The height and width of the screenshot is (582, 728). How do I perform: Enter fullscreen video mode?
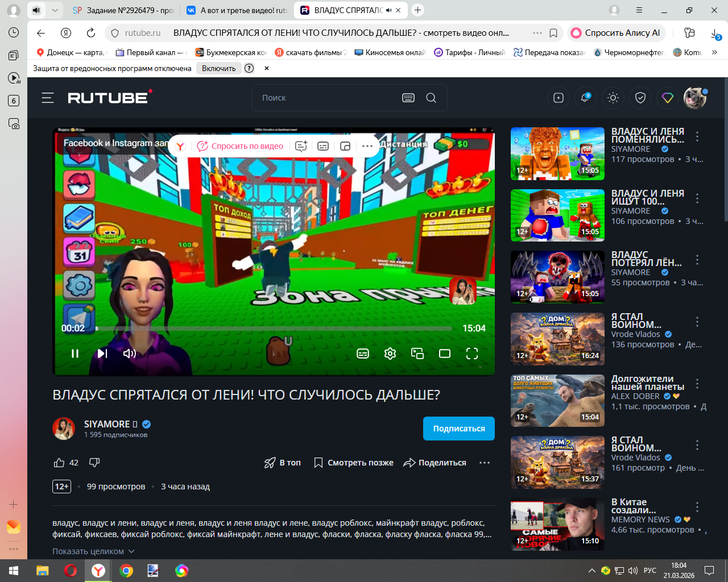[x=472, y=354]
